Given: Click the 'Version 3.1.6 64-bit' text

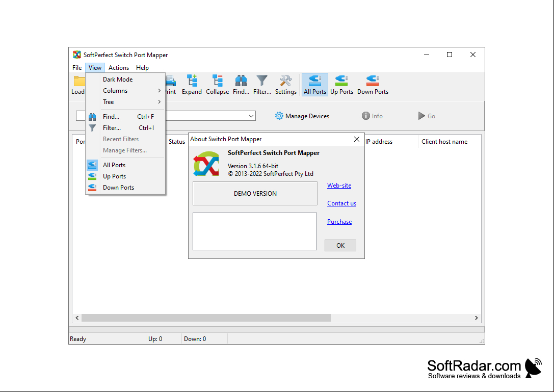Looking at the screenshot, I should click(253, 166).
